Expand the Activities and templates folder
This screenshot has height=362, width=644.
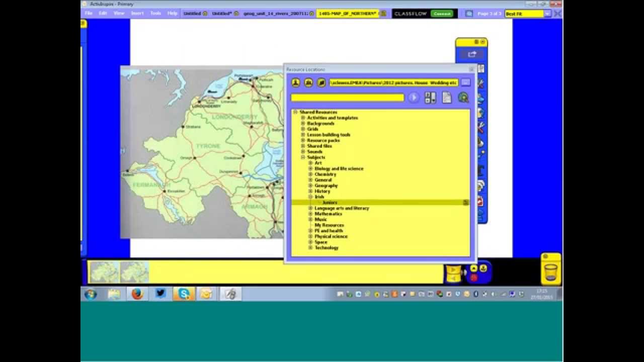click(303, 118)
